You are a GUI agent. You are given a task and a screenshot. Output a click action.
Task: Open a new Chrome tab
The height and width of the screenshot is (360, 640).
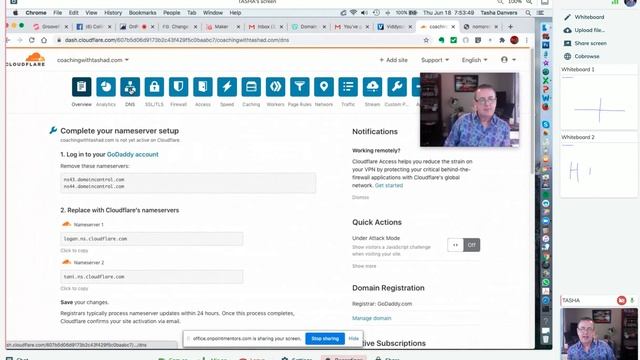pyautogui.click(x=510, y=27)
